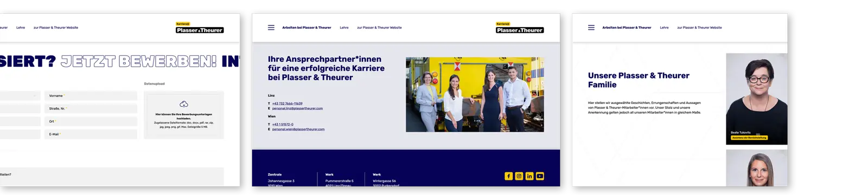Click the Ort input field
The image size is (868, 195).
click(91, 121)
